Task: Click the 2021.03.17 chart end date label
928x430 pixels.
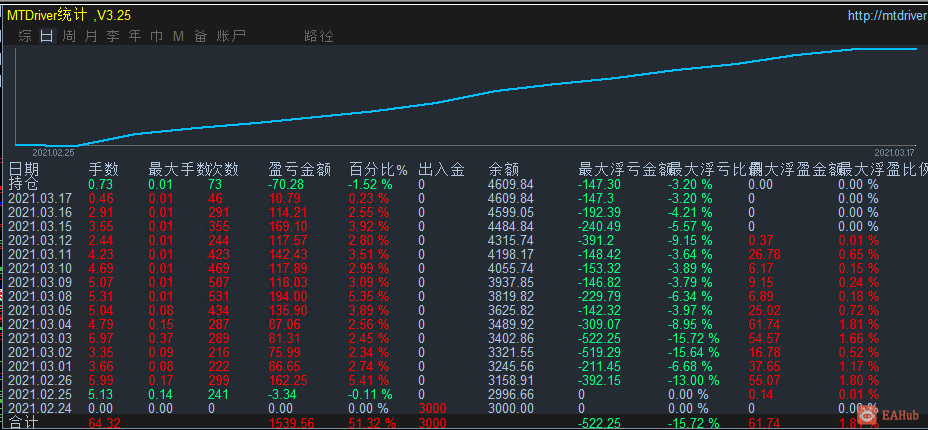Action: click(894, 152)
